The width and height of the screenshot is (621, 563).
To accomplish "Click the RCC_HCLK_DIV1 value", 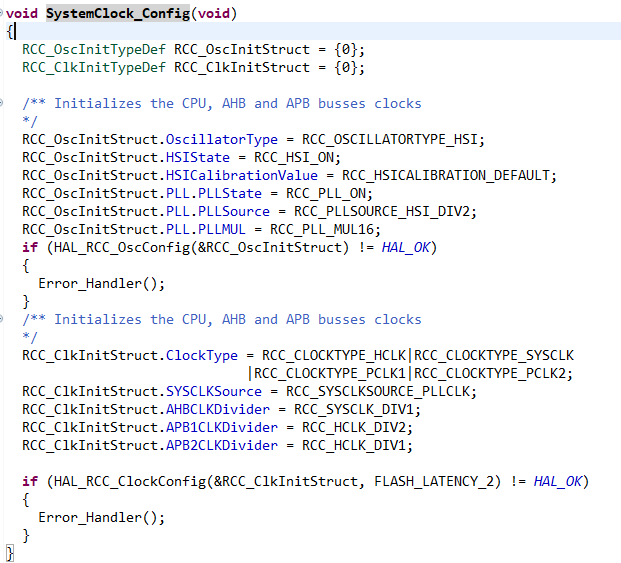I will coord(354,445).
